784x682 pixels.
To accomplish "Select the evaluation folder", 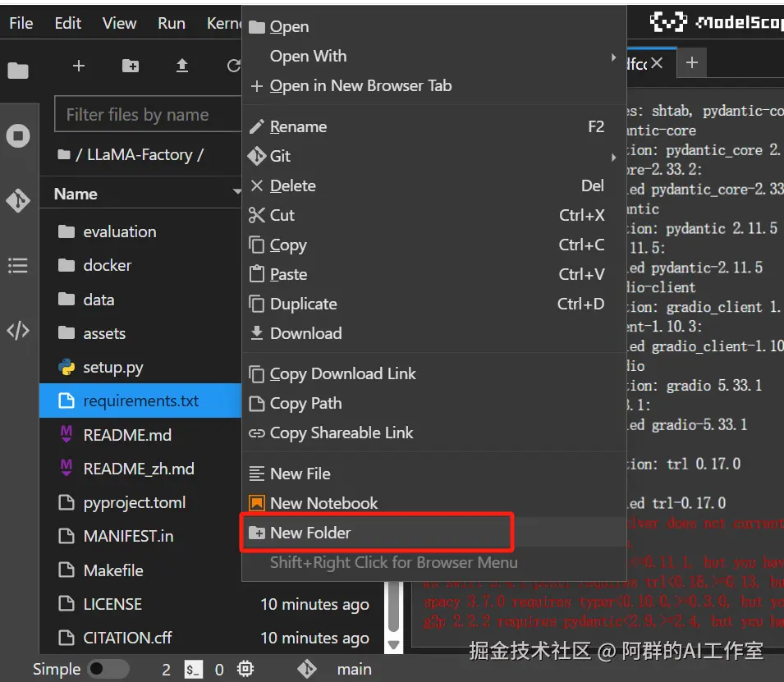I will coord(140,232).
